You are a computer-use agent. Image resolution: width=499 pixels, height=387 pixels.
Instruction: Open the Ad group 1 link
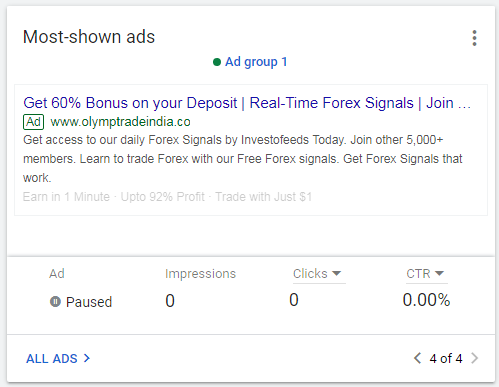(x=256, y=62)
